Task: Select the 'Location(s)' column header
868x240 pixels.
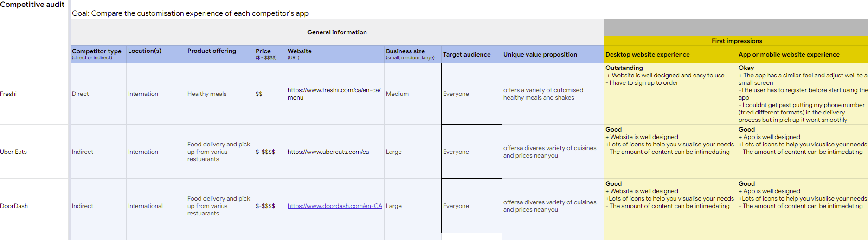Action: click(156, 54)
